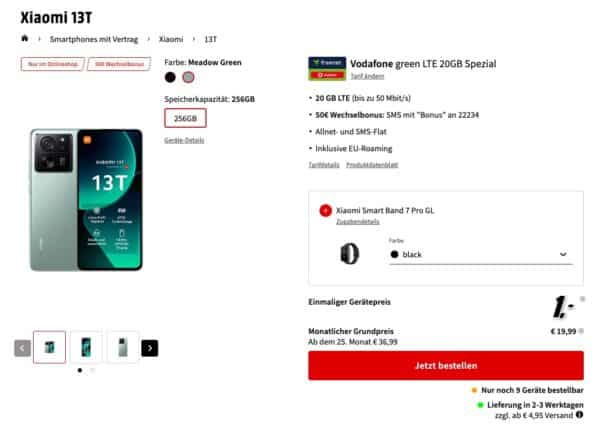The height and width of the screenshot is (426, 600).
Task: Click Jetzt bestellen button
Action: [x=446, y=366]
